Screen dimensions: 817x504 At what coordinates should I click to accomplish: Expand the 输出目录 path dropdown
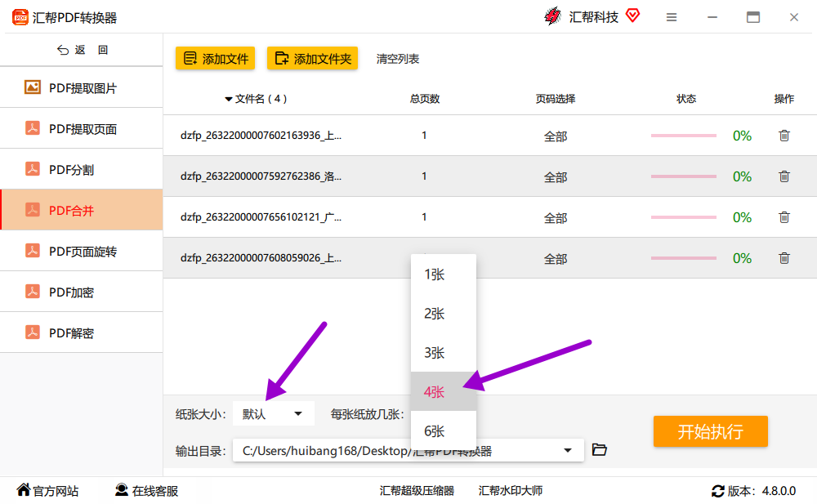pos(568,450)
